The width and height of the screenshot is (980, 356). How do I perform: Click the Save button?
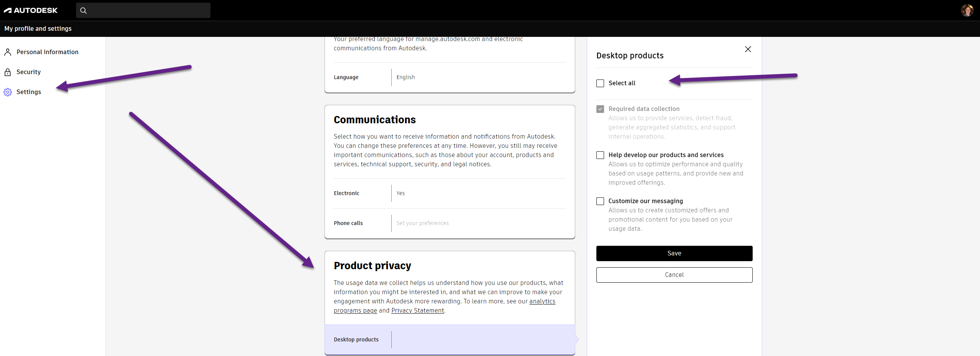coord(674,253)
